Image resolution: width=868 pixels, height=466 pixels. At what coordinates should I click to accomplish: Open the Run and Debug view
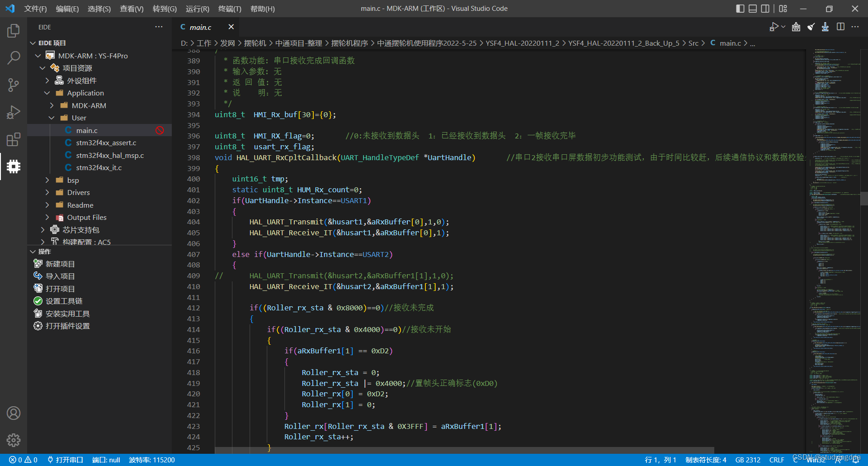point(14,112)
